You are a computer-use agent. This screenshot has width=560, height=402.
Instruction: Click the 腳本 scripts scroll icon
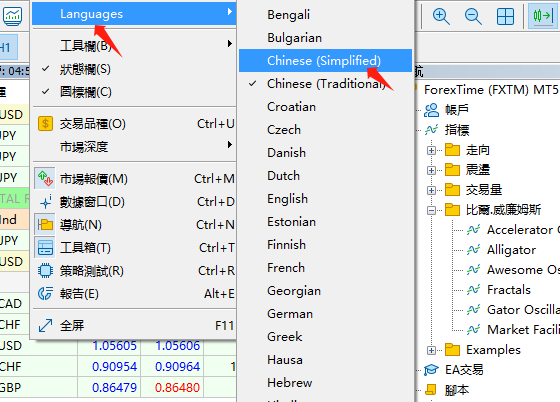pos(431,390)
